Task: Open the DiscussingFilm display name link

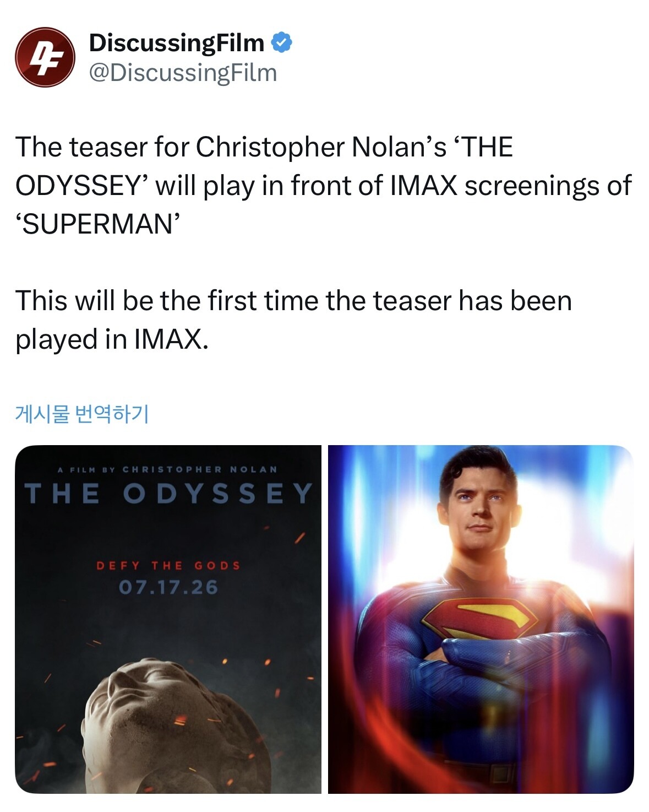Action: (176, 42)
